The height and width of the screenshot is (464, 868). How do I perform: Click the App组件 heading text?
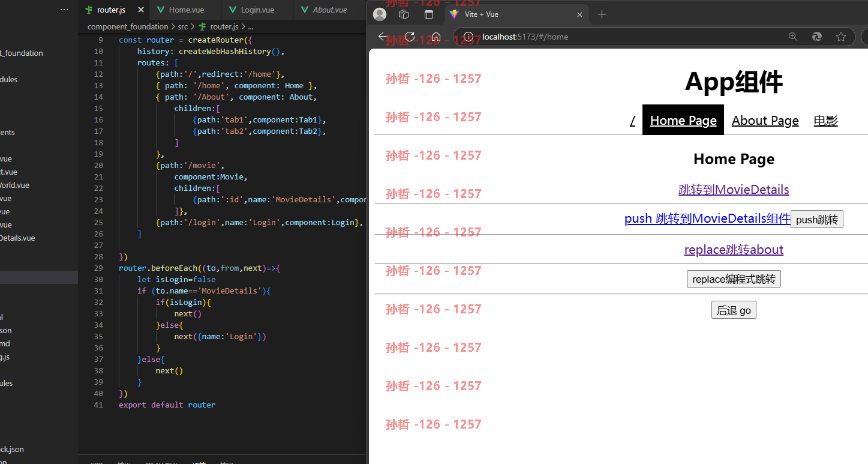(x=734, y=82)
